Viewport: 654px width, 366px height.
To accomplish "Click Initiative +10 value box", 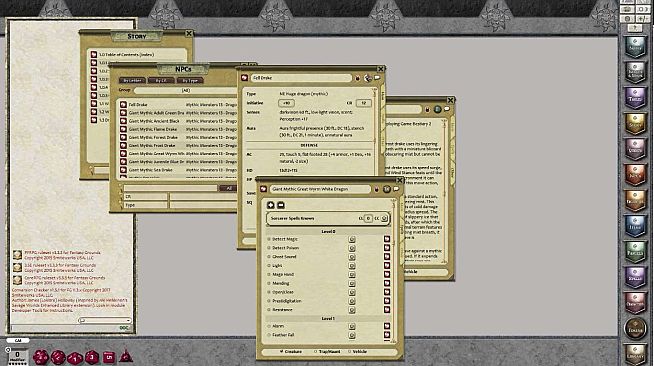I will [x=286, y=103].
